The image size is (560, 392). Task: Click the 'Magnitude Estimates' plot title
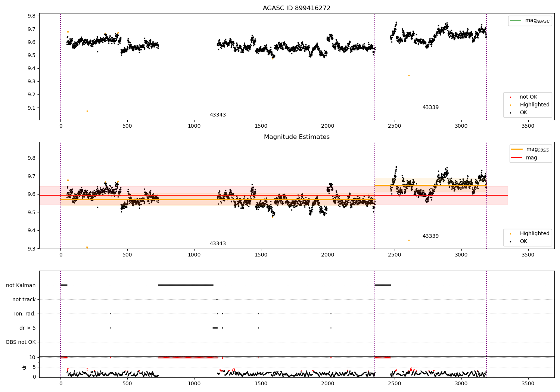pos(296,137)
